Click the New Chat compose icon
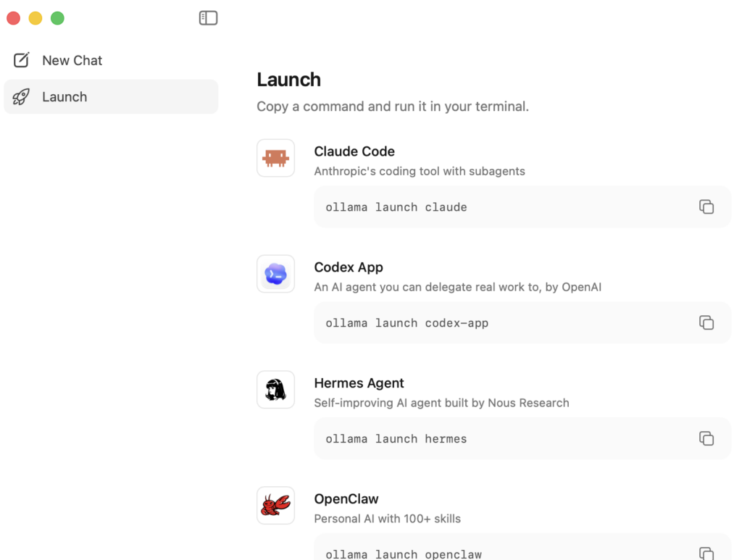This screenshot has width=742, height=560. pyautogui.click(x=21, y=60)
